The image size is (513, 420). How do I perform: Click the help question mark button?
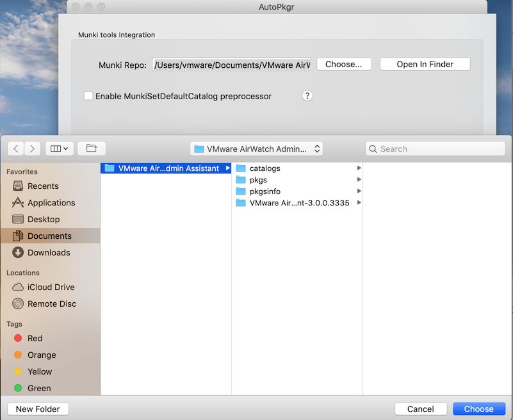(307, 96)
